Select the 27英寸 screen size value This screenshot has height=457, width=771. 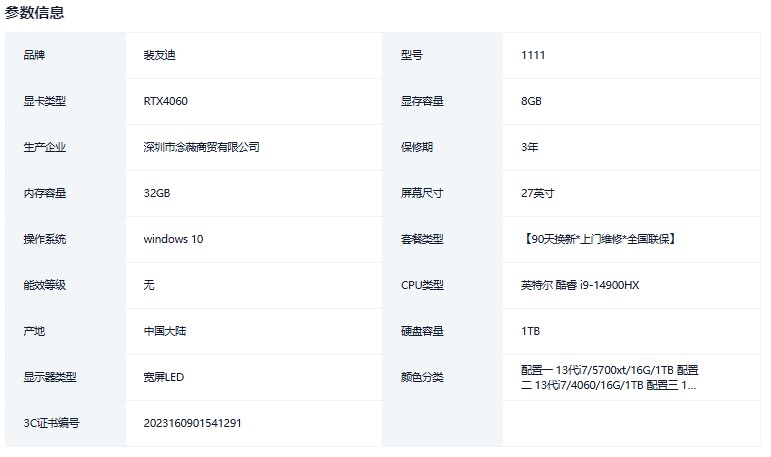click(537, 193)
